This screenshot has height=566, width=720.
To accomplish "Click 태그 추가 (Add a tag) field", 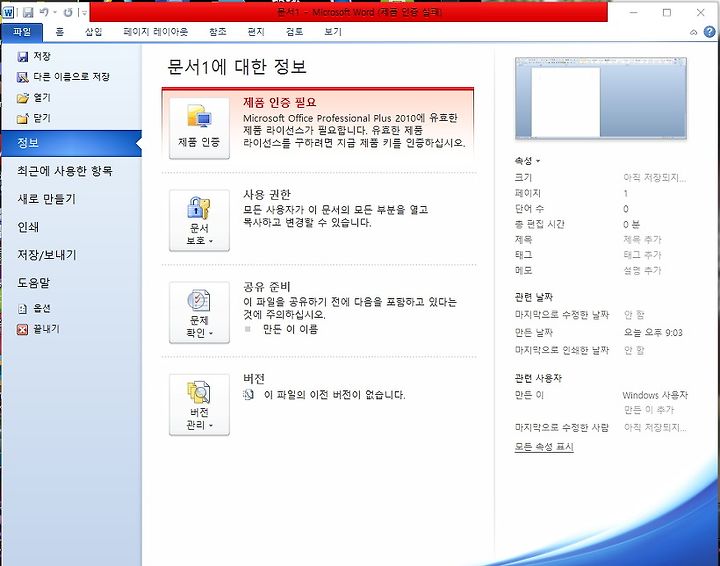I will click(642, 255).
